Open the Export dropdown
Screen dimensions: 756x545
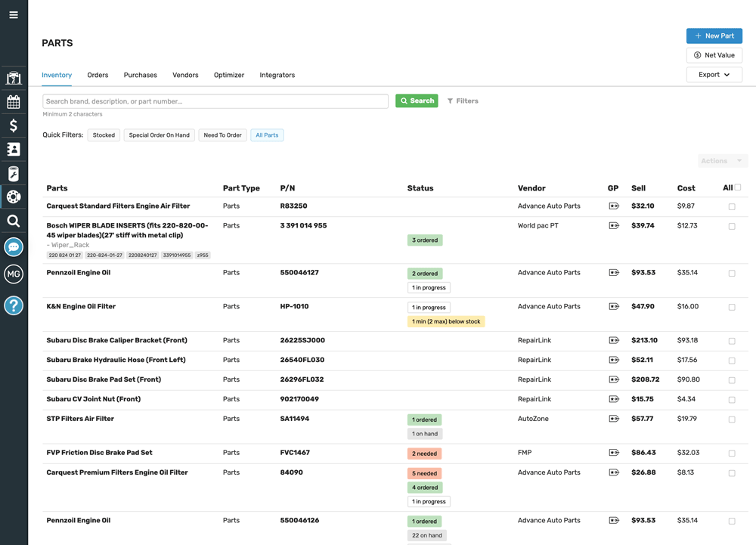[714, 75]
